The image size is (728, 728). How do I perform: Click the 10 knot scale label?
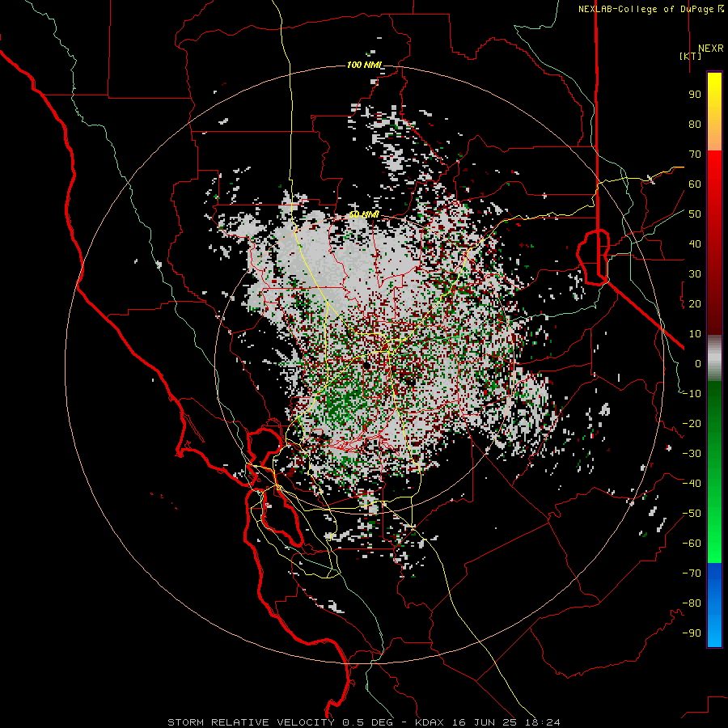tap(695, 334)
